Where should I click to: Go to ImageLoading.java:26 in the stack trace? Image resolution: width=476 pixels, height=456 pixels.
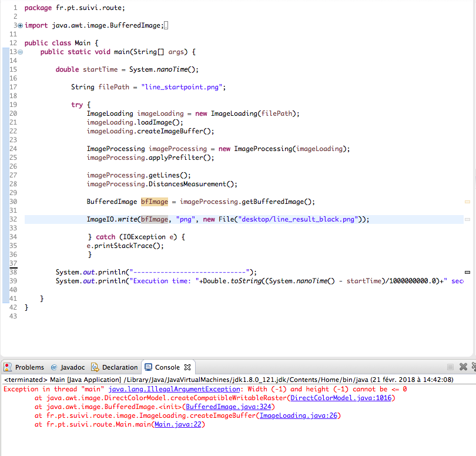300,415
